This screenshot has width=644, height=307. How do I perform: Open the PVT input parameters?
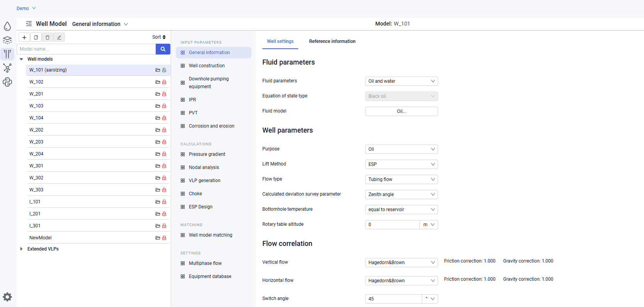pos(214,113)
